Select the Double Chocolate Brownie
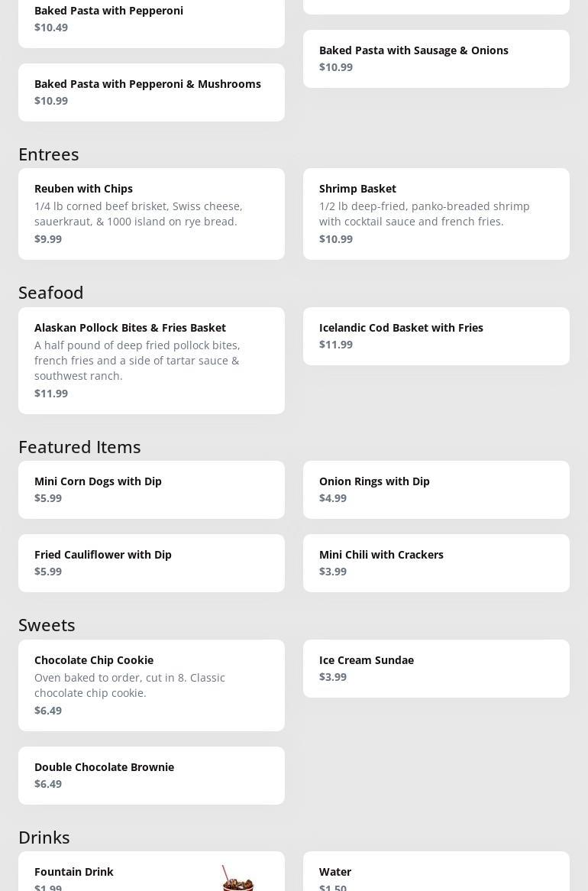Image resolution: width=588 pixels, height=891 pixels. click(151, 776)
